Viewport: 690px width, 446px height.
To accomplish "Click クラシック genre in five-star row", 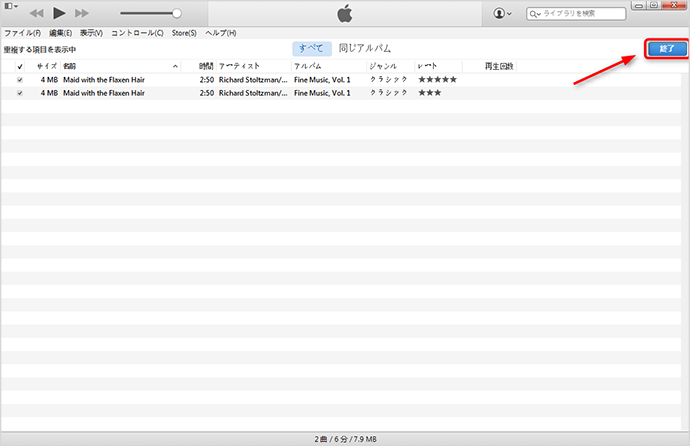I will (x=389, y=80).
